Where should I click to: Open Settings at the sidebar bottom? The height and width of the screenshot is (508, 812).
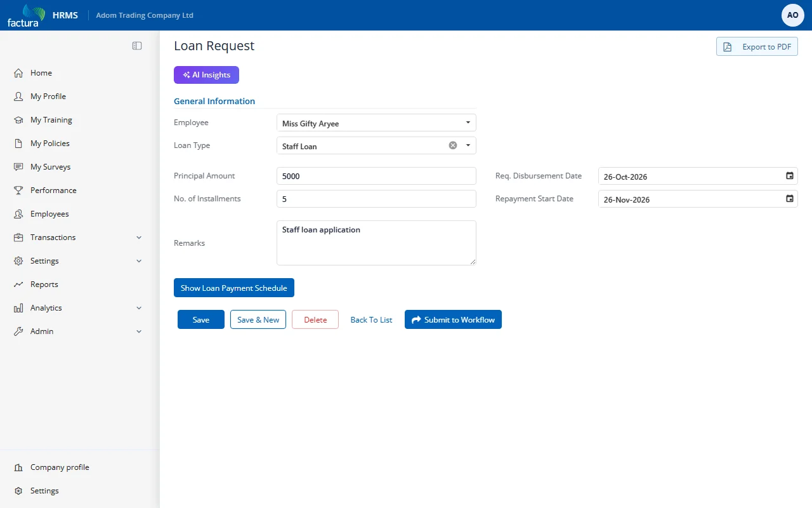point(44,491)
